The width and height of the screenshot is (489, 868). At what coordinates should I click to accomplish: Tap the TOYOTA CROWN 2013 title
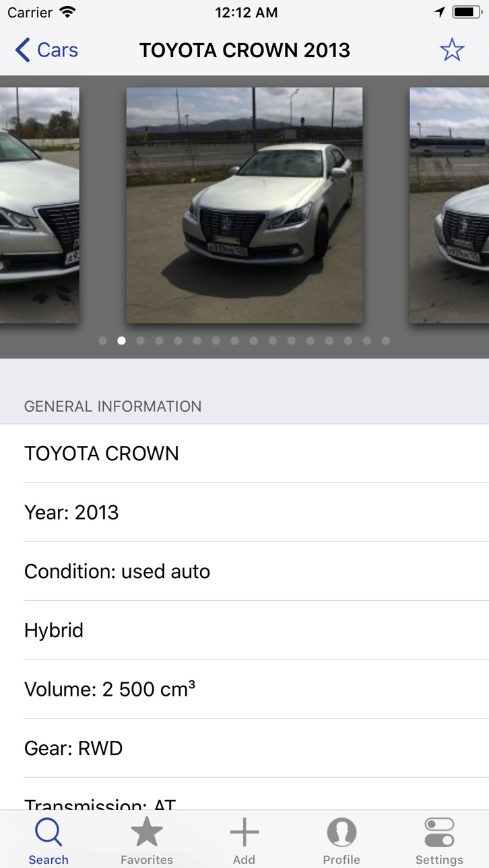point(244,50)
